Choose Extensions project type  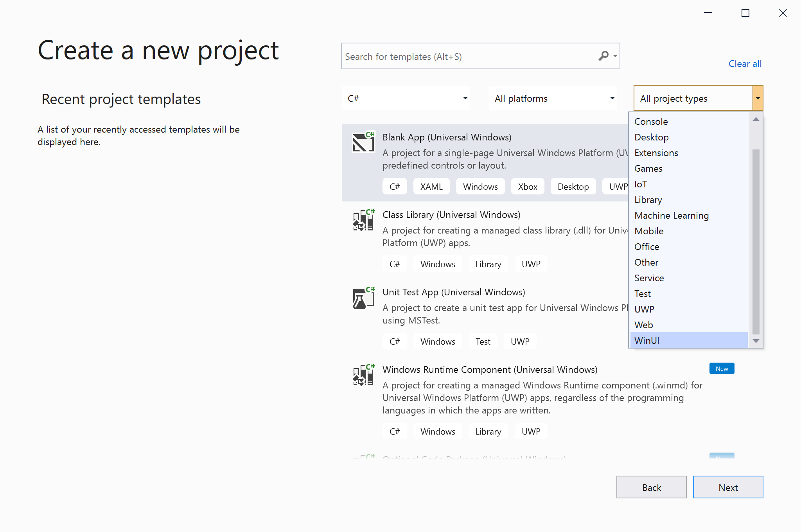[689, 153]
